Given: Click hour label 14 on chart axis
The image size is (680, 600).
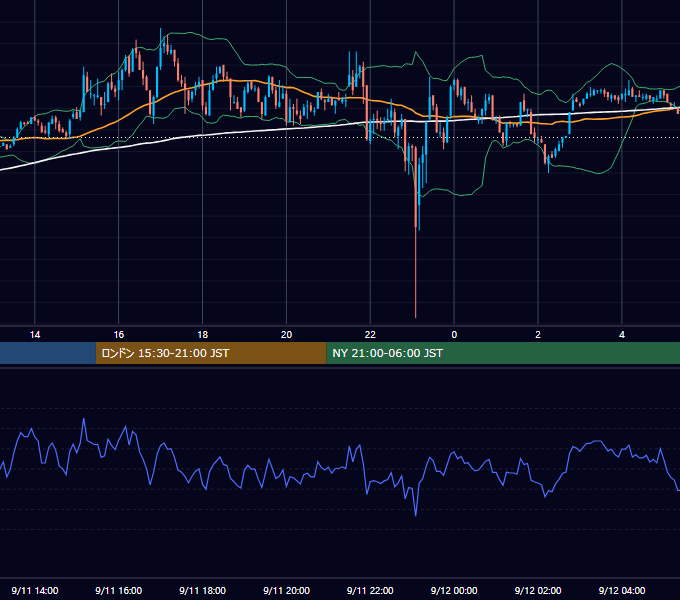Looking at the screenshot, I should click(x=35, y=335).
